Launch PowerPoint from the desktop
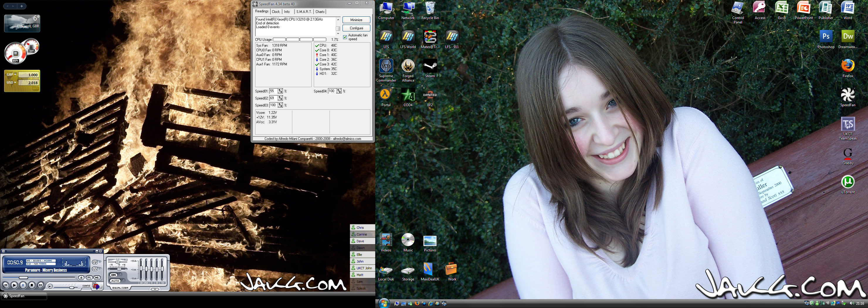This screenshot has width=868, height=308. (804, 11)
